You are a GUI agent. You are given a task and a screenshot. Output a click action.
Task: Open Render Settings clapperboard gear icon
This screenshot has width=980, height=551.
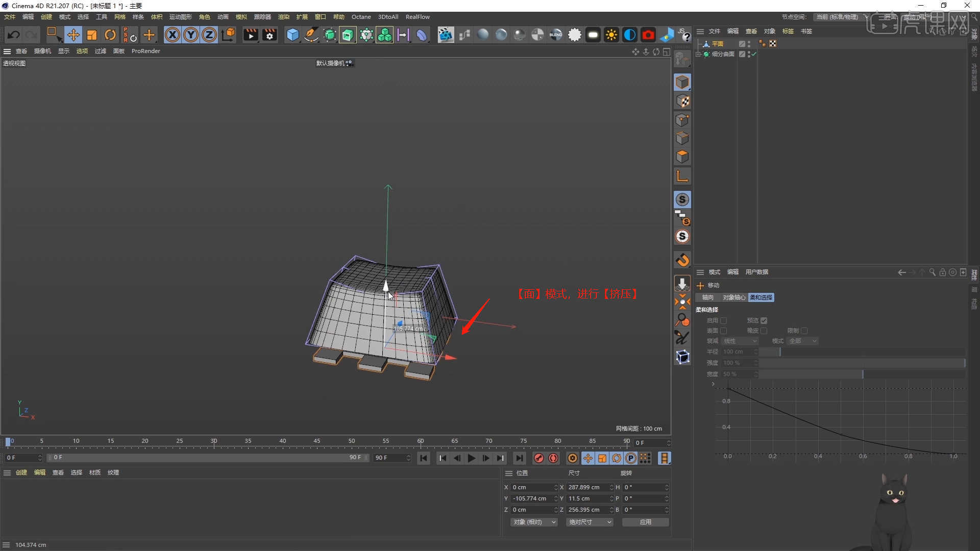coord(269,35)
